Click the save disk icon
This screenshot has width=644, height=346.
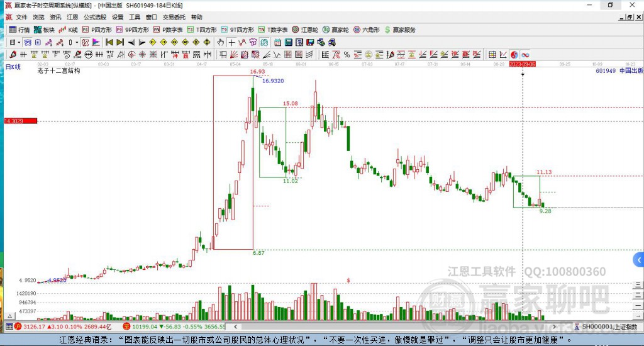[310, 42]
